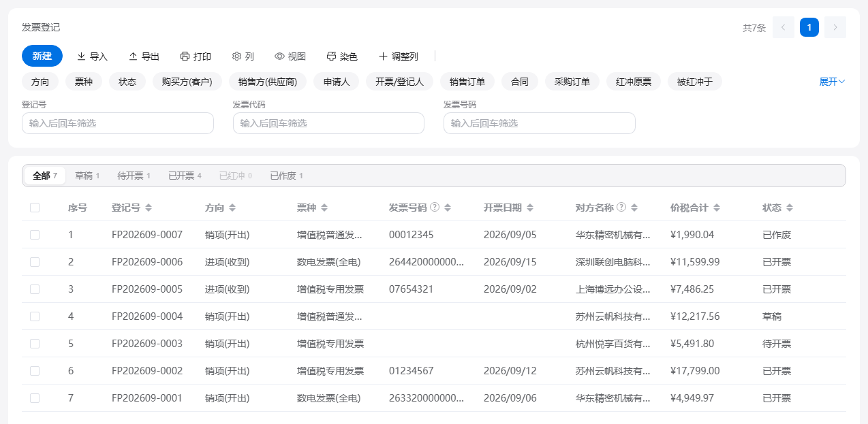
Task: Click the date 2026/09/02
Action: (x=510, y=289)
